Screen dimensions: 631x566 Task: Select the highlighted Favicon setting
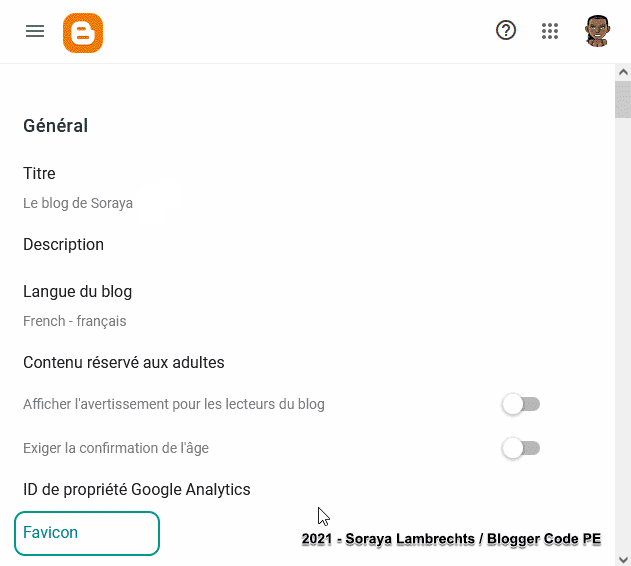[x=87, y=533]
